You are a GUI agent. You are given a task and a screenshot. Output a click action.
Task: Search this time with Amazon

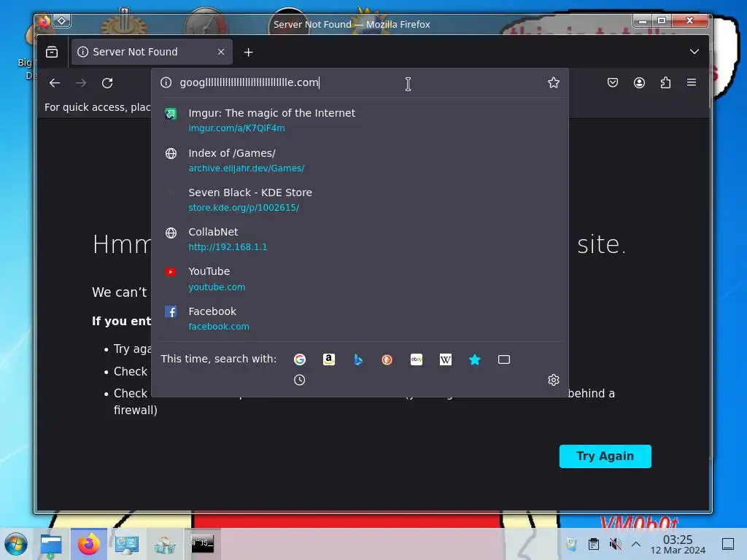tap(329, 359)
